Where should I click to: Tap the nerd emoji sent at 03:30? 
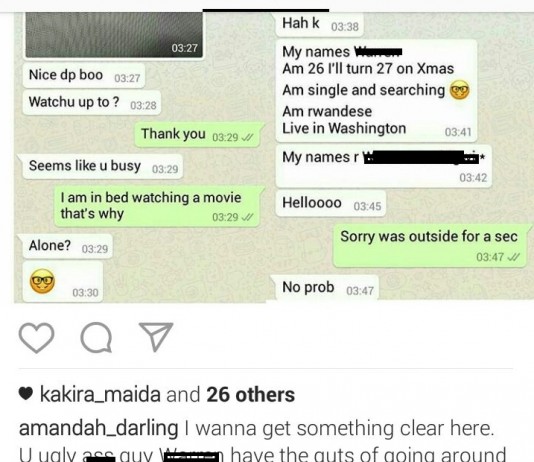point(42,281)
